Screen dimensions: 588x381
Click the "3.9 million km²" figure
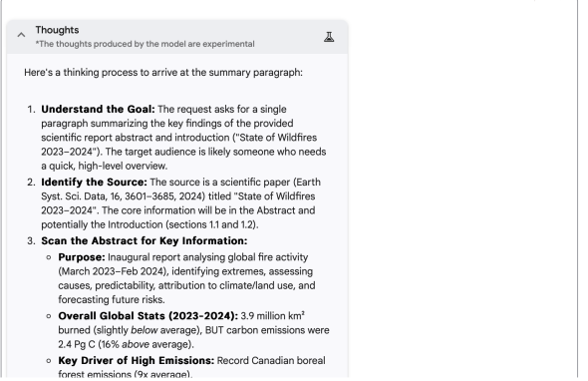tap(273, 316)
